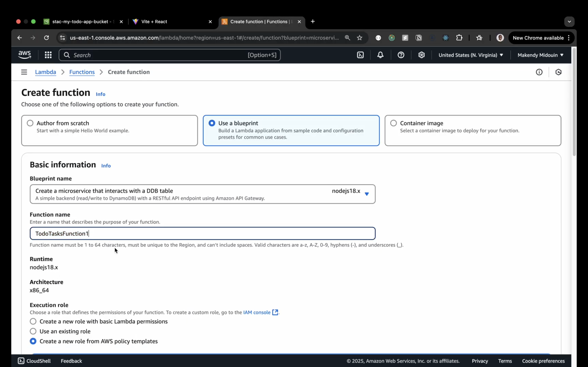Toggle the side navigation hamburger menu
Viewport: 588px width, 367px height.
[x=24, y=72]
